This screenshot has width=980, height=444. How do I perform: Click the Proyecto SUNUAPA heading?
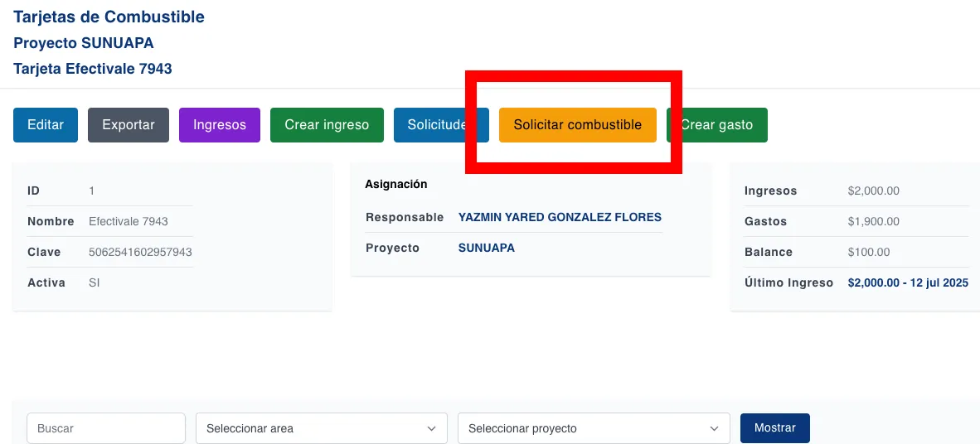coord(84,43)
